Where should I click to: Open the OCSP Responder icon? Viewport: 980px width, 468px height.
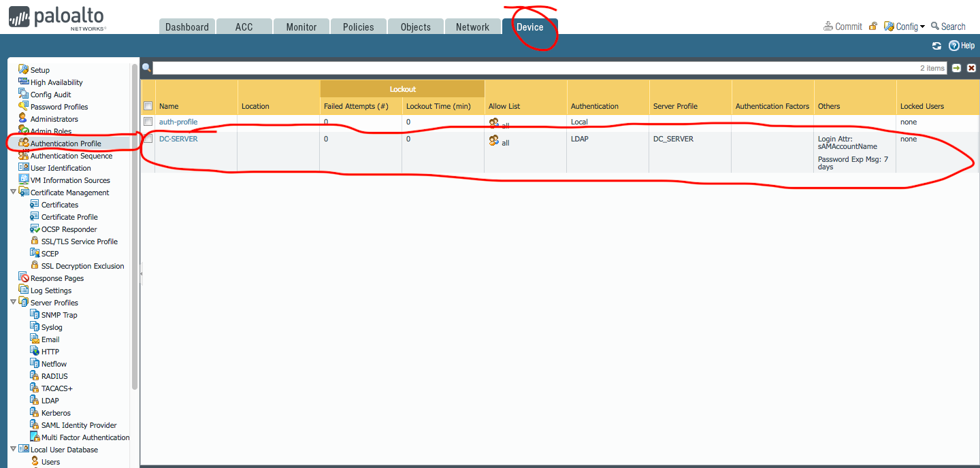(35, 229)
